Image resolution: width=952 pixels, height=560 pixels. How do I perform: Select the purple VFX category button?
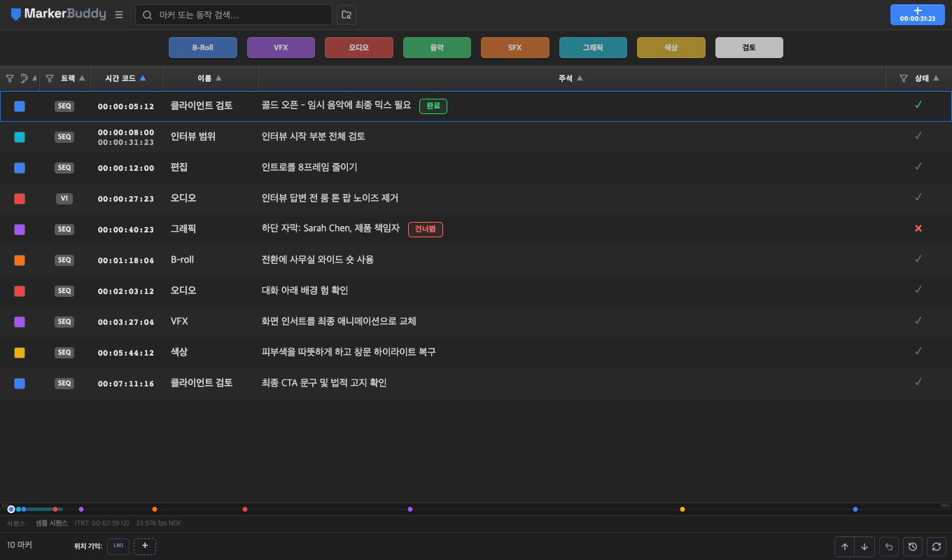tap(281, 48)
